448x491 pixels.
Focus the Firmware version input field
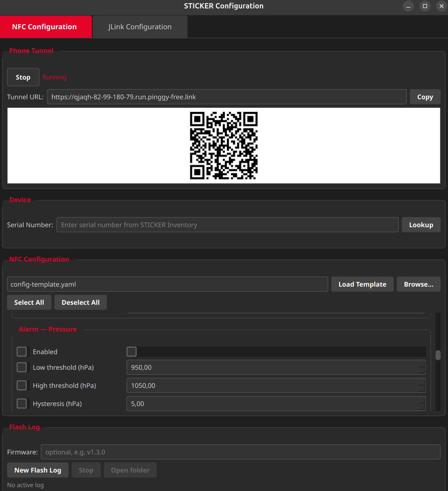[241, 452]
